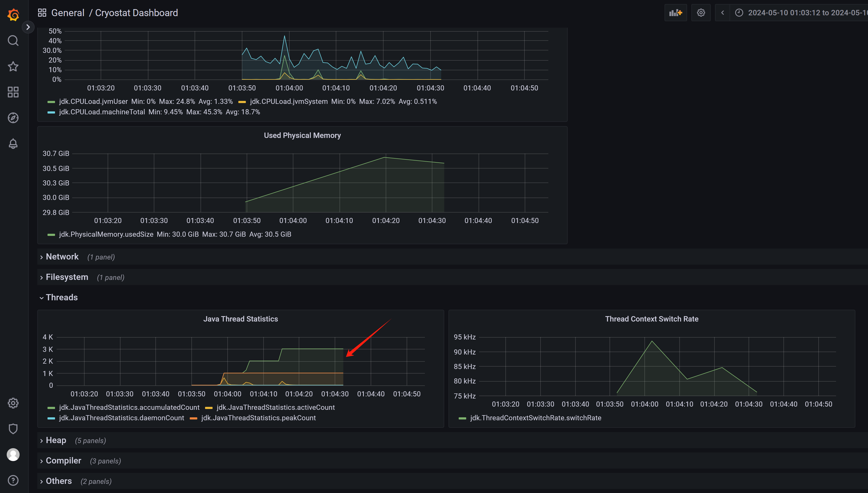Expand the Heap row

coord(56,440)
